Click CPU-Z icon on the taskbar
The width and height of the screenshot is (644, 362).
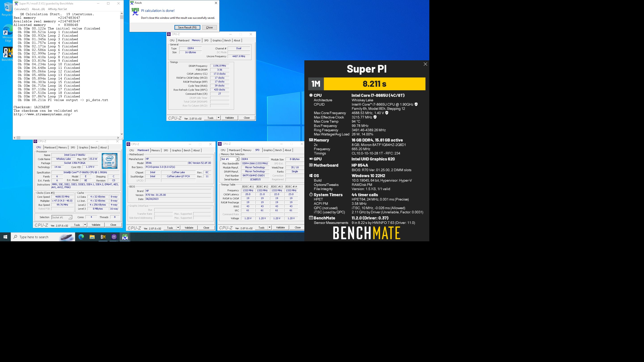pos(114,237)
